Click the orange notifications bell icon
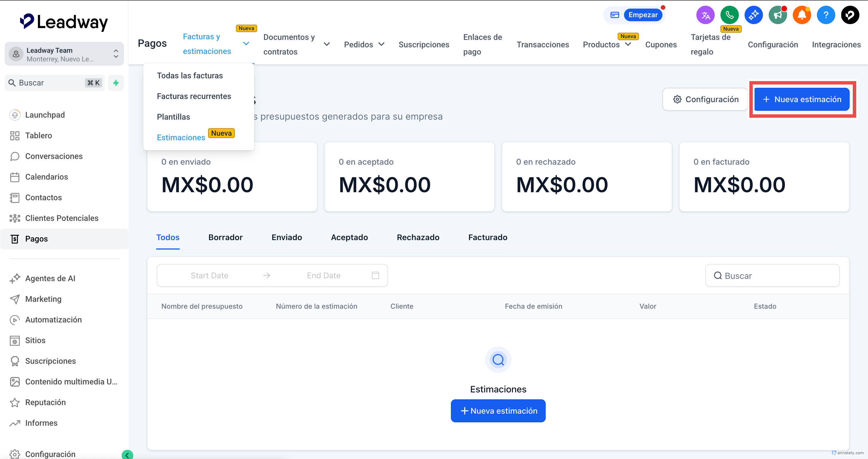This screenshot has width=868, height=459. click(x=802, y=15)
